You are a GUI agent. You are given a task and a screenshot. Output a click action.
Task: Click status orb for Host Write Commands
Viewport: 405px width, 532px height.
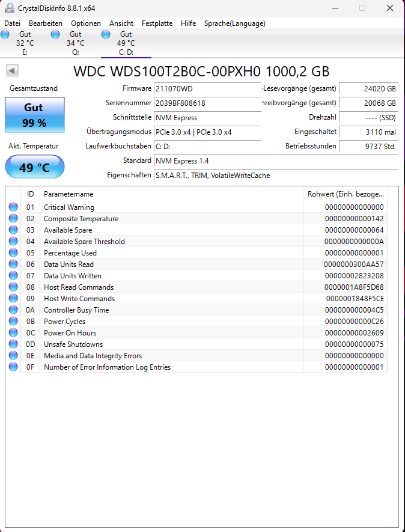pos(13,298)
